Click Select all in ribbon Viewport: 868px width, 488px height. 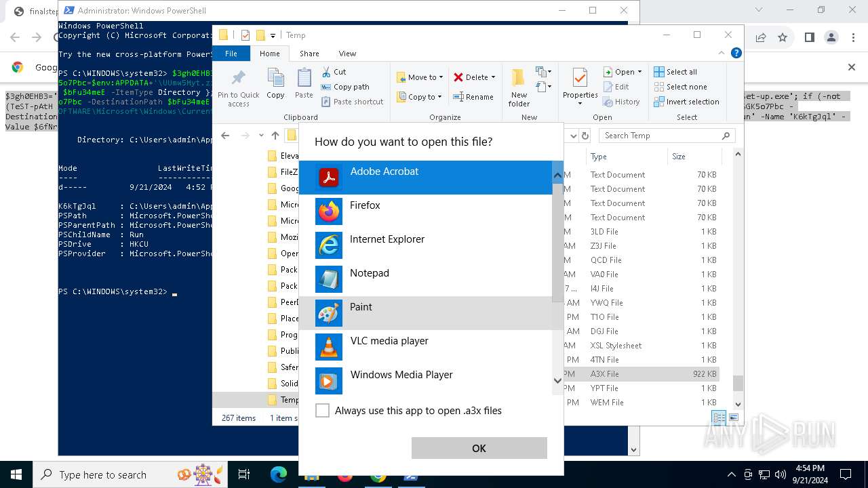pos(675,72)
